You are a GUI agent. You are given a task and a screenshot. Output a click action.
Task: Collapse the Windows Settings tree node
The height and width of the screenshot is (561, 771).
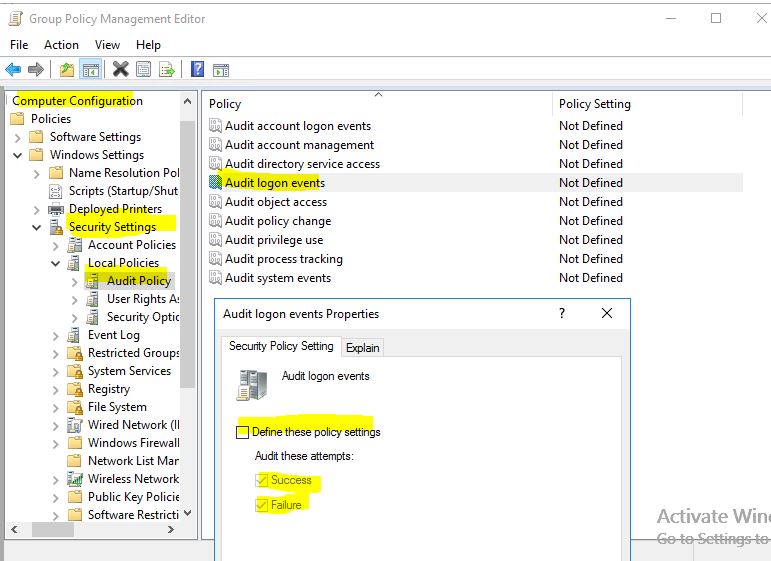(18, 155)
